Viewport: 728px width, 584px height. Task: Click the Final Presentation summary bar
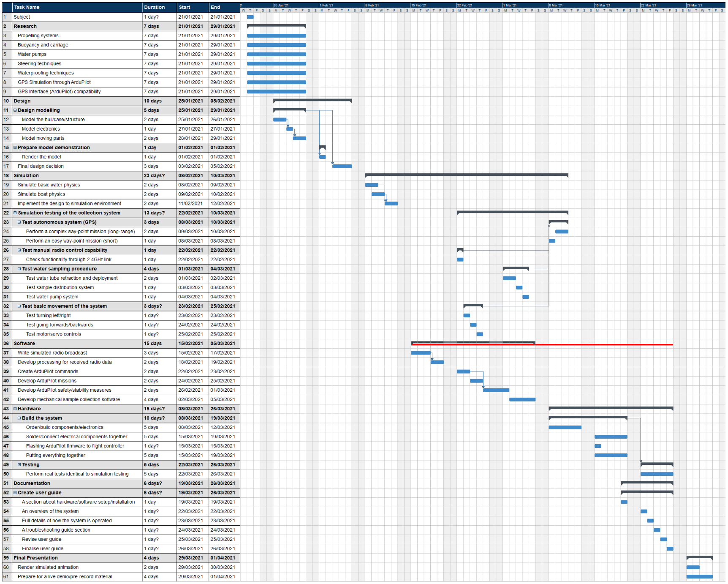point(699,557)
